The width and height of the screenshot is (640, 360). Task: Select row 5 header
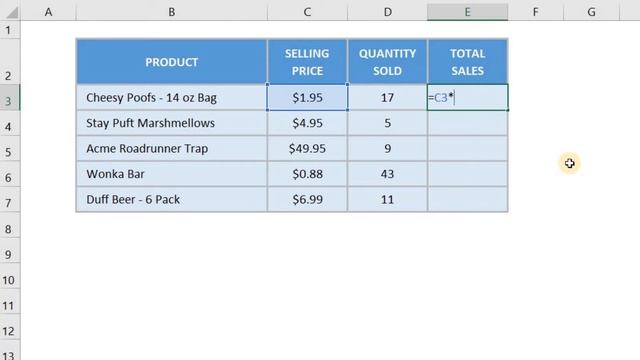[x=10, y=149]
